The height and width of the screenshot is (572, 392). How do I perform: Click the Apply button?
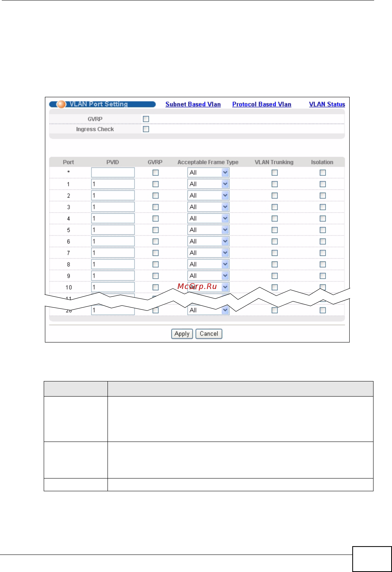[x=182, y=334]
